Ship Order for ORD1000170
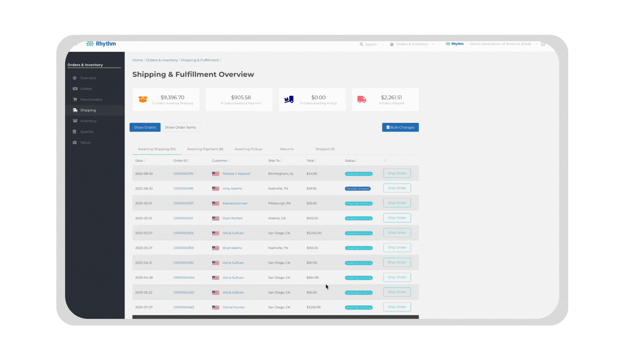Screen dimensions: 644x362 (x=397, y=173)
